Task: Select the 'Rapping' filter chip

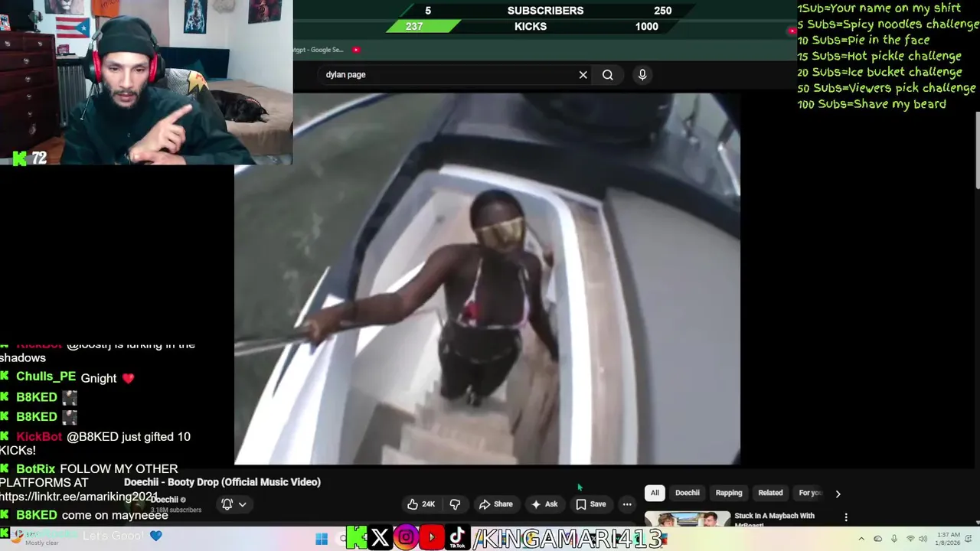Action: [x=729, y=493]
